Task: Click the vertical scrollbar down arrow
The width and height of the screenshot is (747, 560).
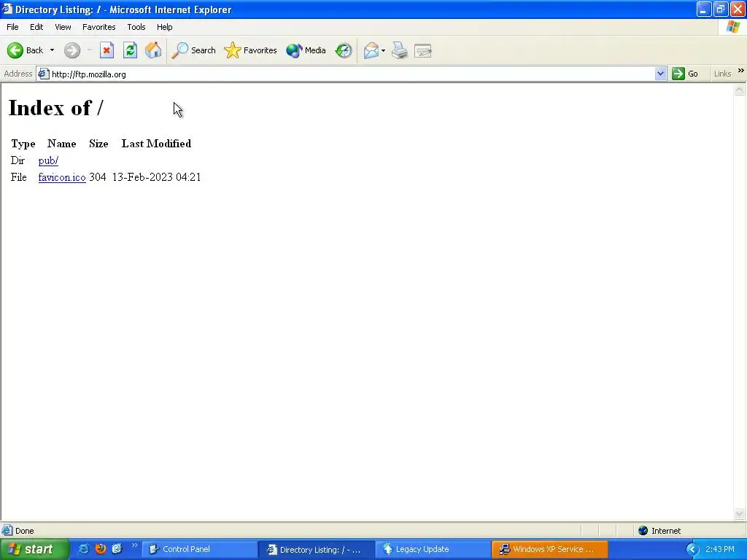Action: point(740,513)
